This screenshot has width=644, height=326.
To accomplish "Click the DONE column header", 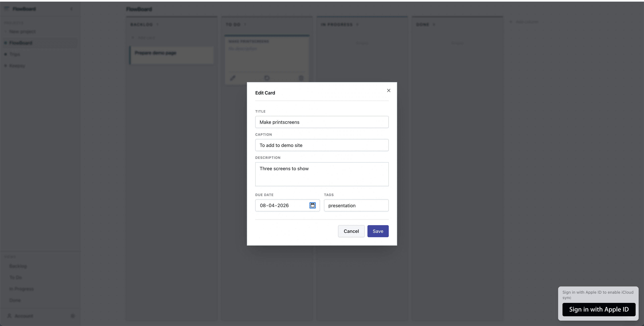I will click(423, 24).
